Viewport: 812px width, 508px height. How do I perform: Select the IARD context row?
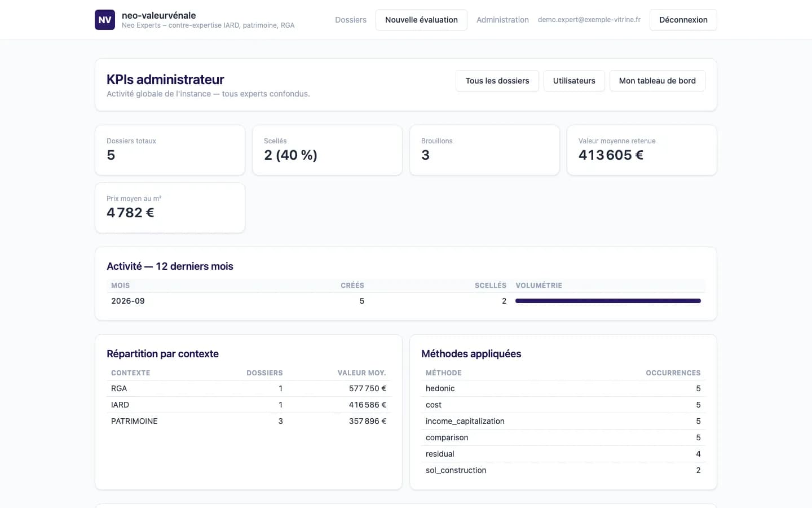(249, 405)
